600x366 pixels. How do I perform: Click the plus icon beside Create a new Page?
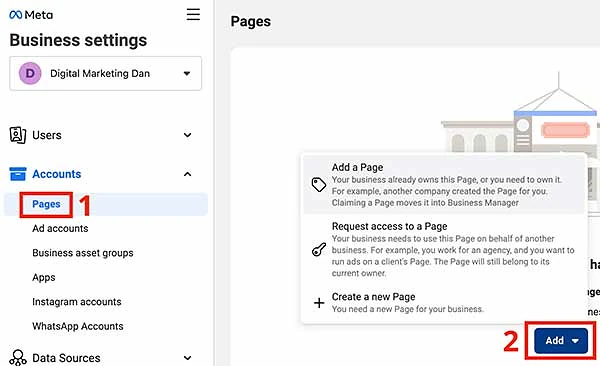[x=319, y=303]
